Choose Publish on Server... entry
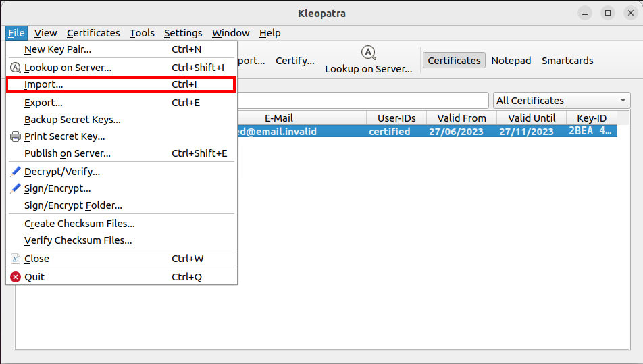643x364 pixels. pos(122,153)
